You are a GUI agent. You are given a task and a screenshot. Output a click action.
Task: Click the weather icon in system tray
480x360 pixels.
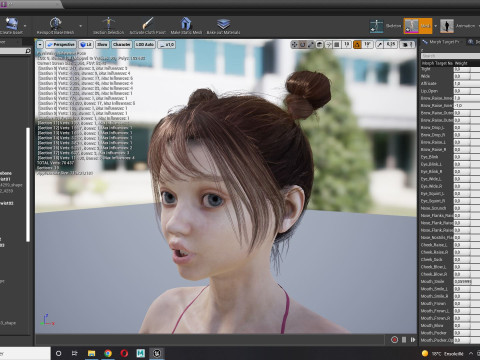click(x=425, y=353)
